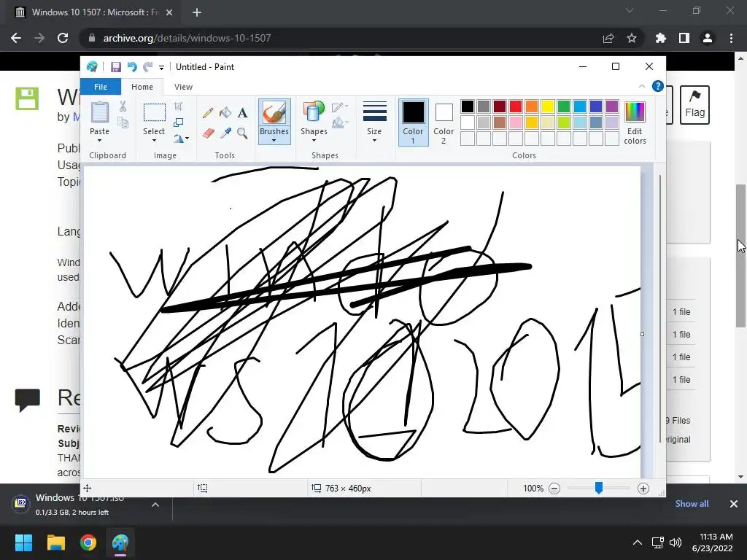The width and height of the screenshot is (747, 560).
Task: Select the Windows 10 1507 browser tab
Action: (x=93, y=12)
